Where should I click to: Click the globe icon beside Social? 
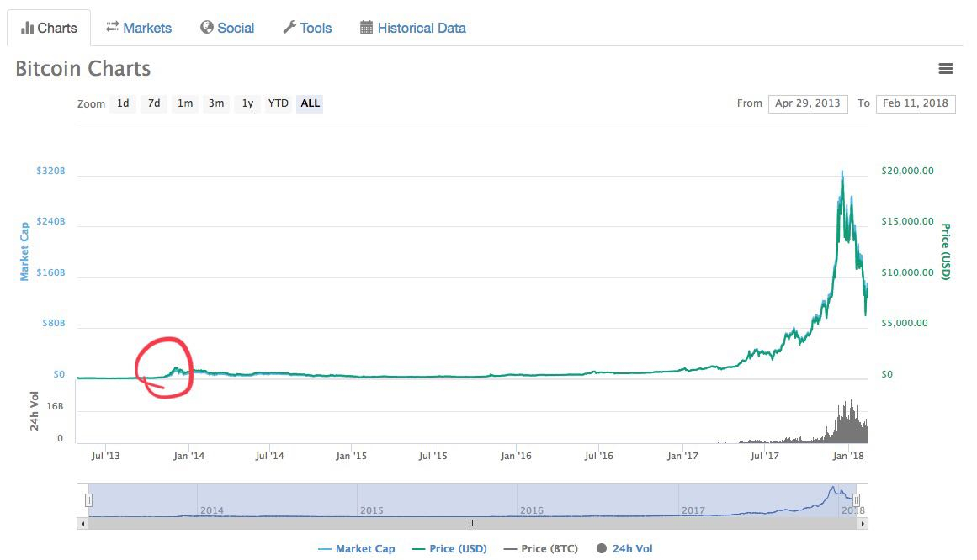[x=207, y=28]
